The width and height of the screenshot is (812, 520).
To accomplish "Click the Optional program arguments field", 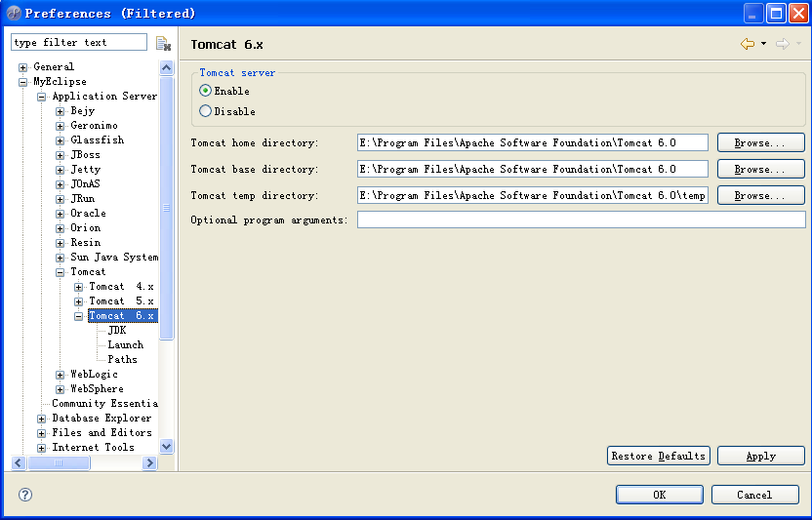I will (581, 220).
